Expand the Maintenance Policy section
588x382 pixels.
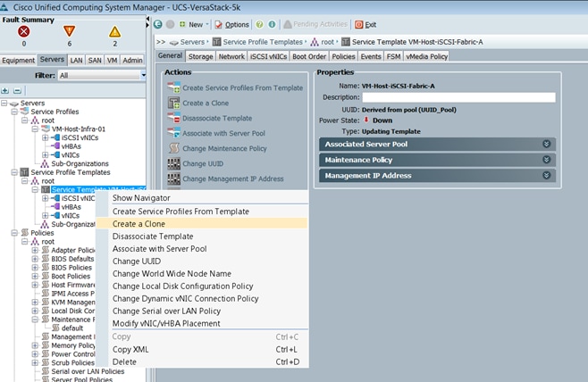point(546,160)
